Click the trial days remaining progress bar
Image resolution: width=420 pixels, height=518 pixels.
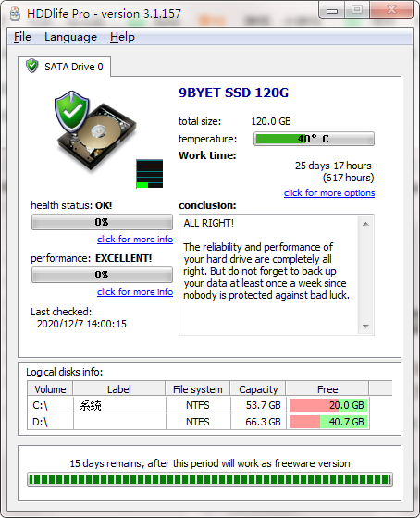[x=210, y=479]
